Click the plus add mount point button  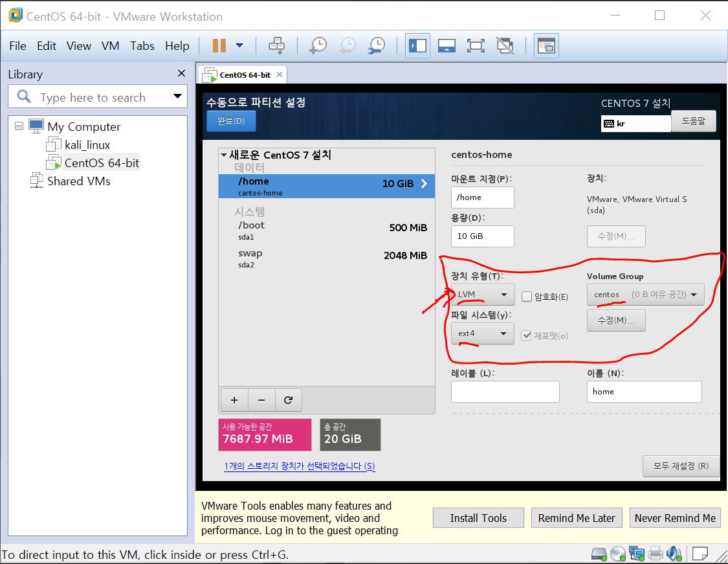(x=234, y=400)
